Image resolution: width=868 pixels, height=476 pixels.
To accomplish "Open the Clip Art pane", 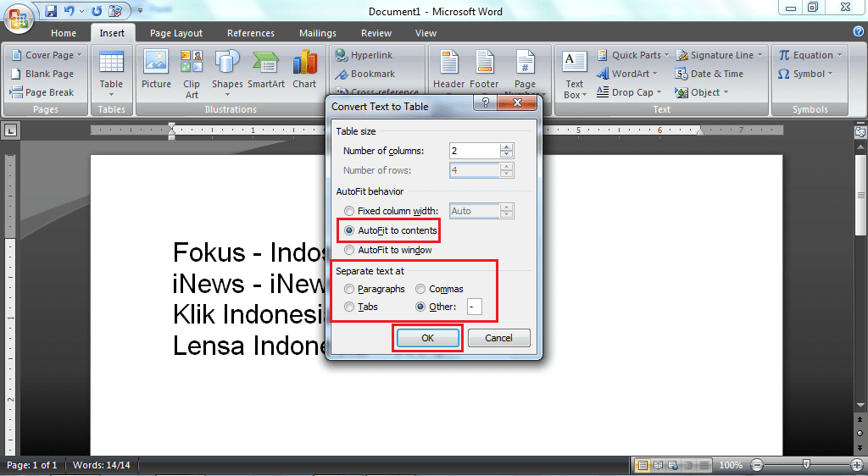I will 192,74.
